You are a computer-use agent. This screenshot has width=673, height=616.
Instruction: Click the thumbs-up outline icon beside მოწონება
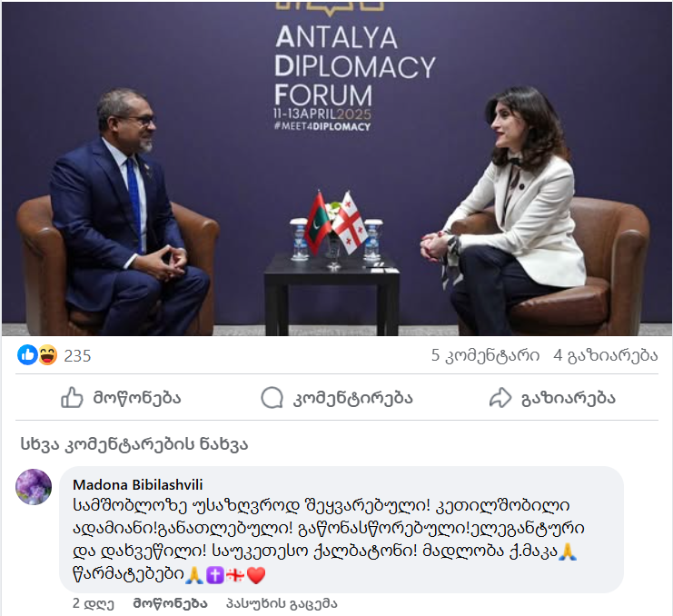click(x=72, y=398)
